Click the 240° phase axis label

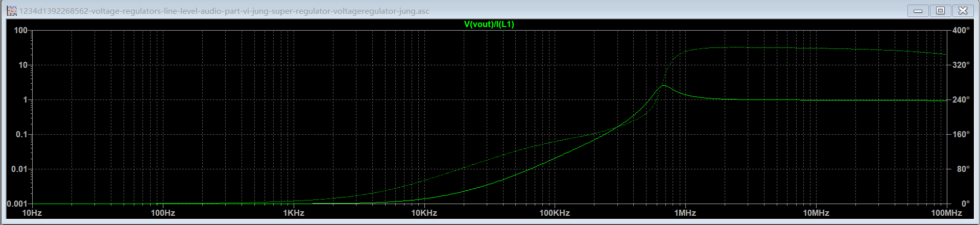(961, 99)
